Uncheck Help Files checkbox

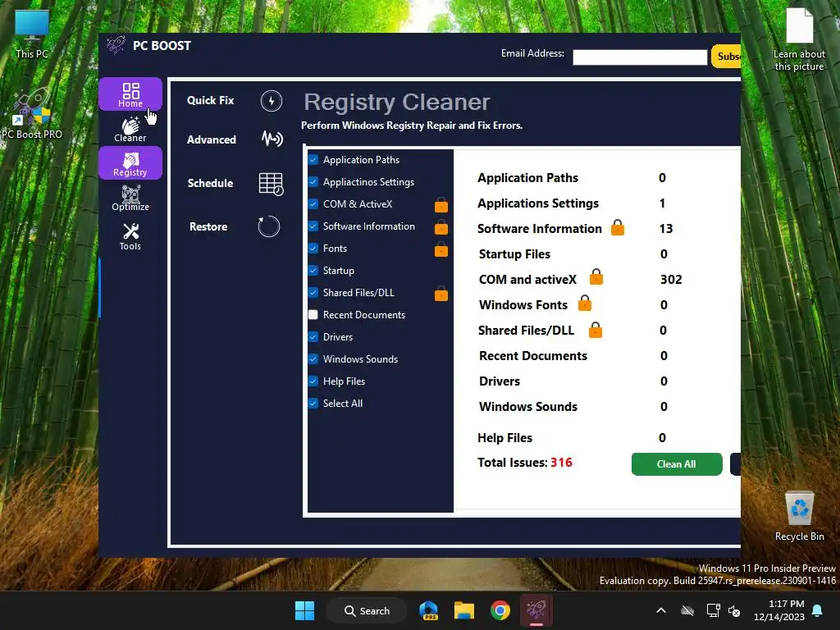(x=313, y=381)
